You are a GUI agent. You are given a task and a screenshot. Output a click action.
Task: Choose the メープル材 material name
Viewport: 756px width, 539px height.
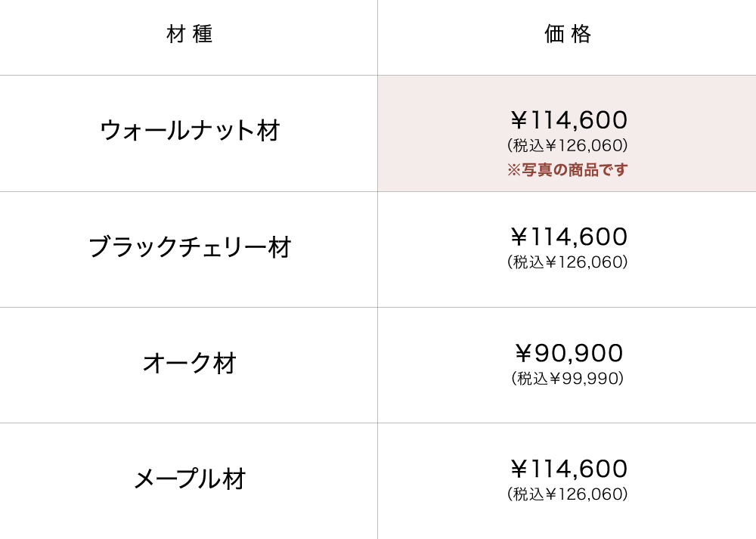(190, 479)
